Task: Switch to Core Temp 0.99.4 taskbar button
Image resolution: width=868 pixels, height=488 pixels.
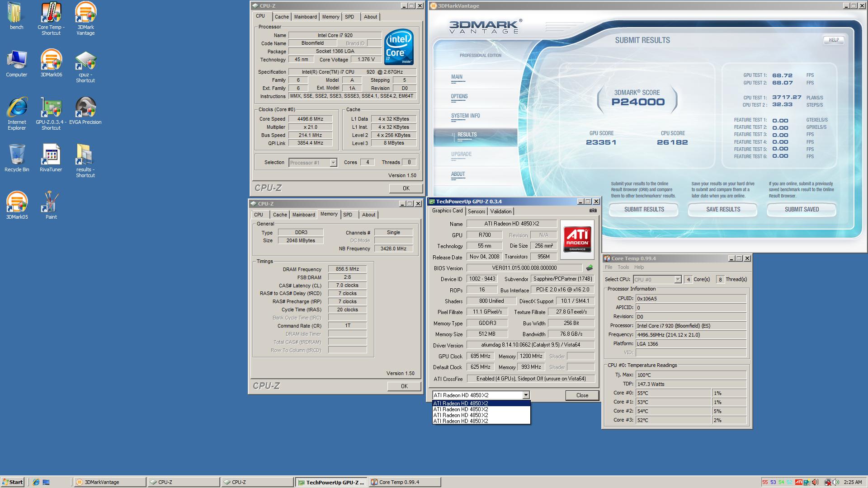Action: [405, 482]
